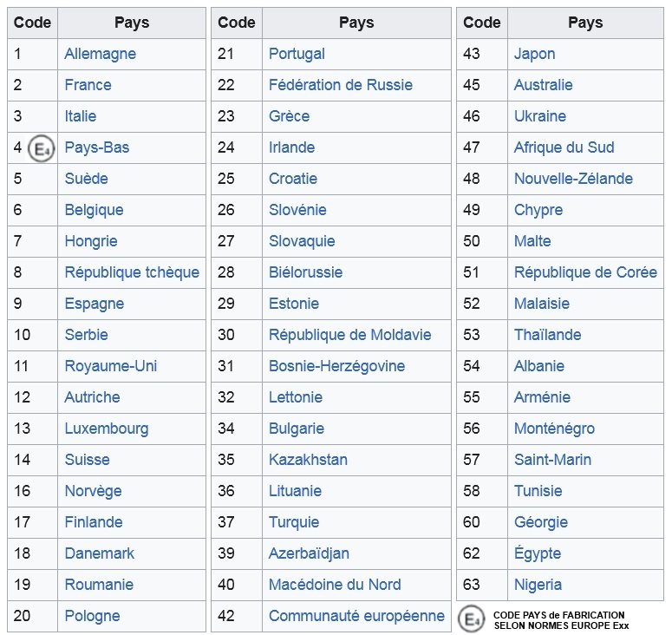Follow the Pays-Bas link

[x=97, y=147]
